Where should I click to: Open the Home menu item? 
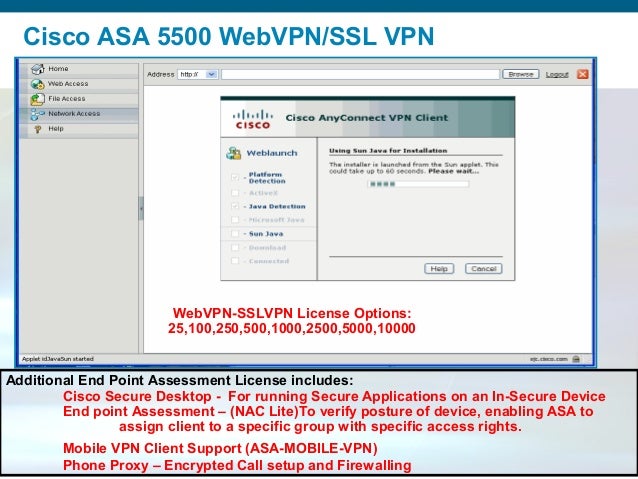79,69
